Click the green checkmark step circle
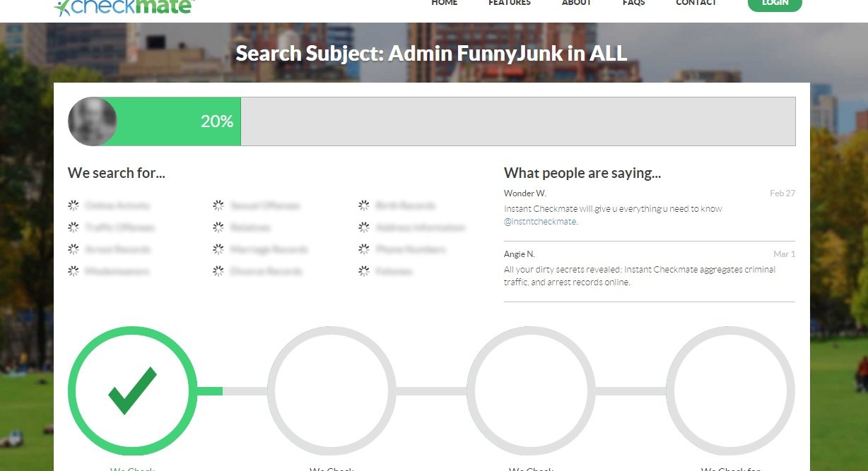The height and width of the screenshot is (471, 868). (x=132, y=390)
